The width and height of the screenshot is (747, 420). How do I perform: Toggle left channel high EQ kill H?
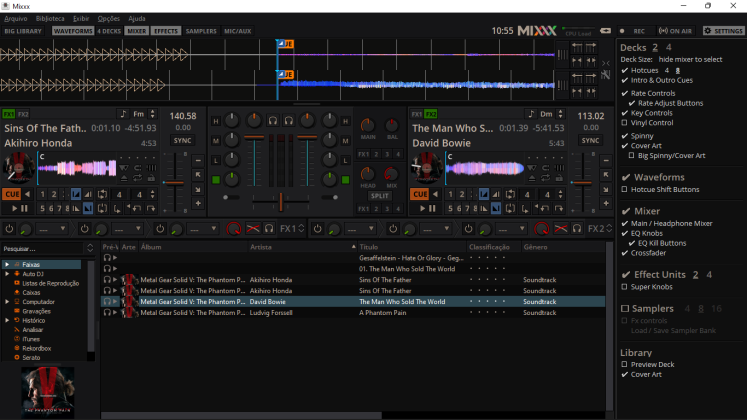point(216,121)
